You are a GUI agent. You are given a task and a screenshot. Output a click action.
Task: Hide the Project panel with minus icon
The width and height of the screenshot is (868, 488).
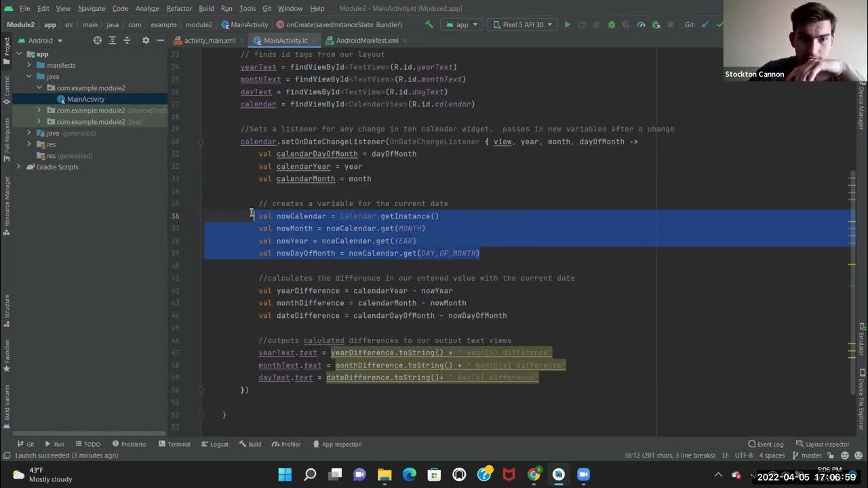[160, 41]
